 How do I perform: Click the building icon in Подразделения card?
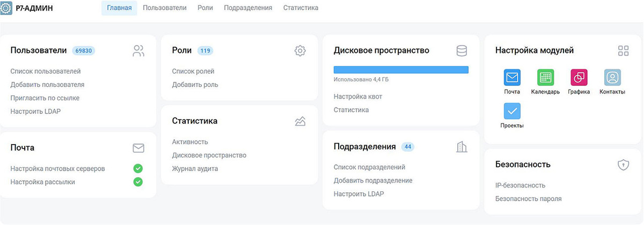[x=462, y=147]
